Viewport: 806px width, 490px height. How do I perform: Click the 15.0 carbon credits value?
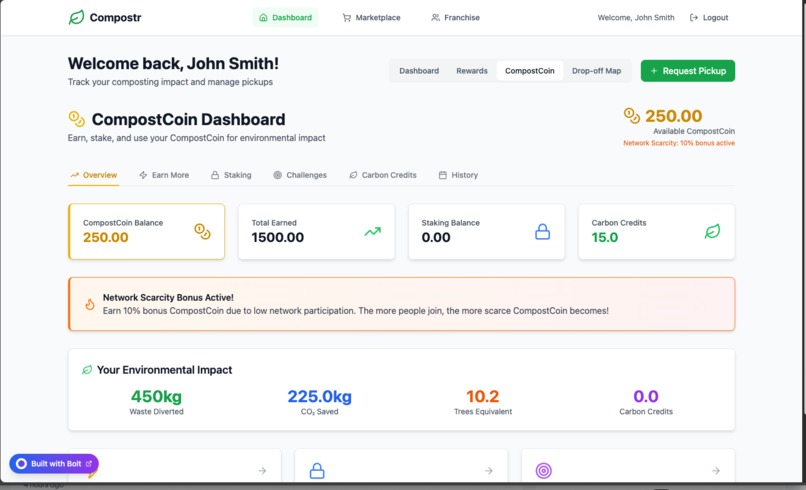coord(604,238)
